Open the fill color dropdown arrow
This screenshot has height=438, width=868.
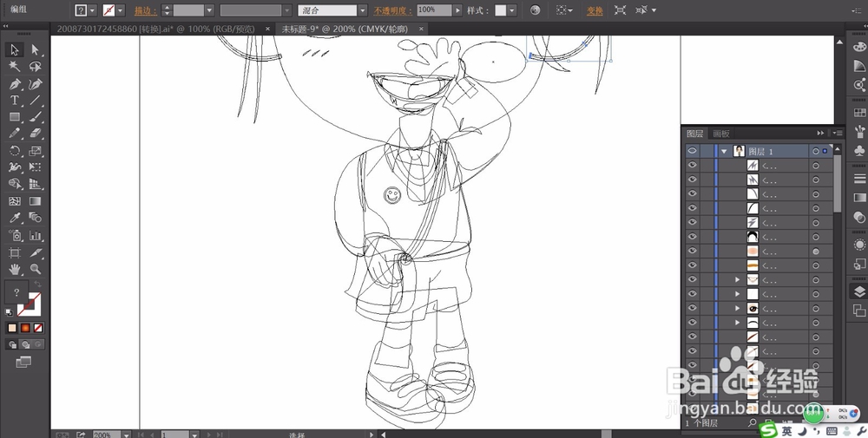(x=93, y=10)
